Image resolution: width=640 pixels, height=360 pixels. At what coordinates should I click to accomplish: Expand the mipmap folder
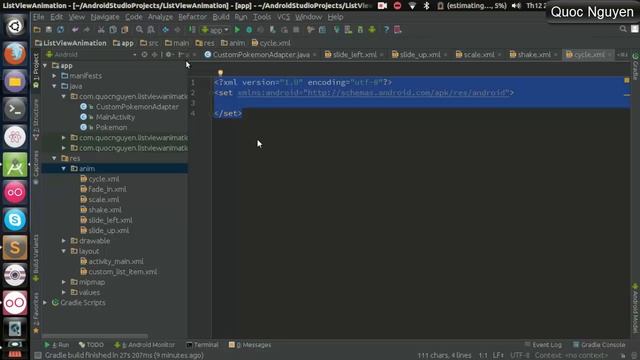click(x=64, y=282)
